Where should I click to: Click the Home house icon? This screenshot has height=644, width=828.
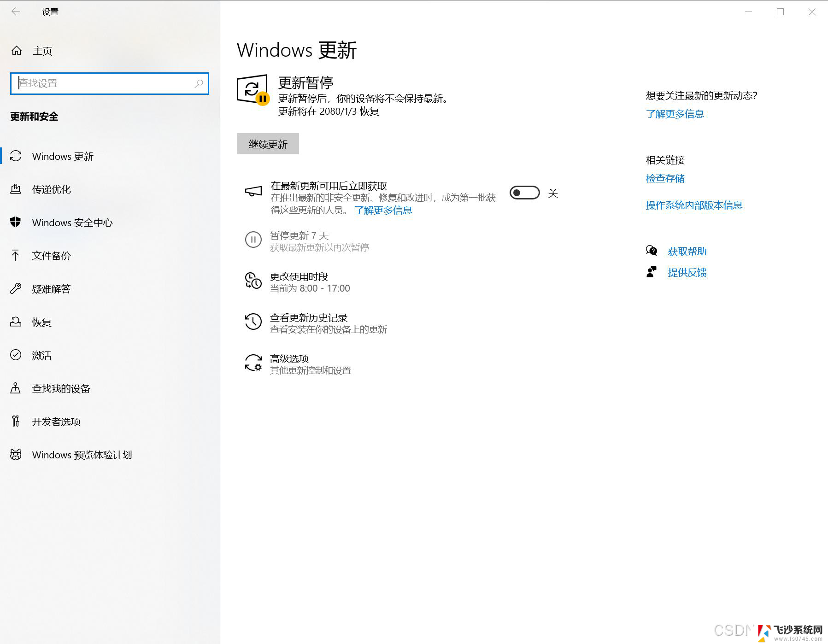tap(17, 51)
